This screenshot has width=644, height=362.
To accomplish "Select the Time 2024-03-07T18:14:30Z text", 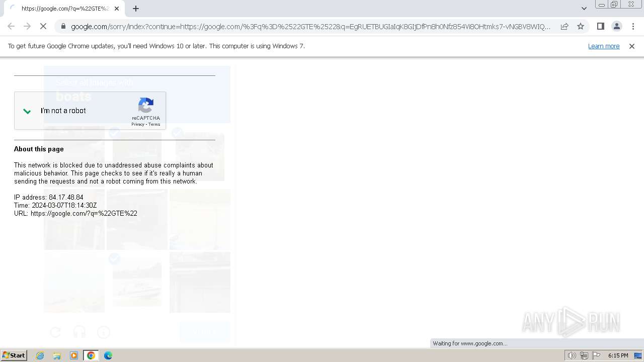I will tap(55, 206).
